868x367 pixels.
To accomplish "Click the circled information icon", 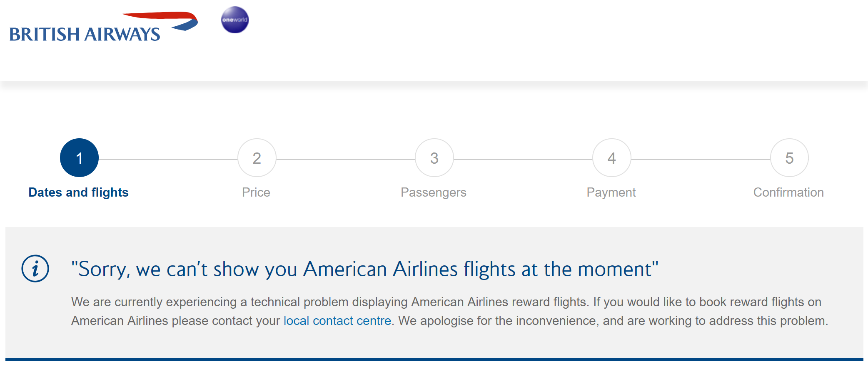I will (35, 269).
